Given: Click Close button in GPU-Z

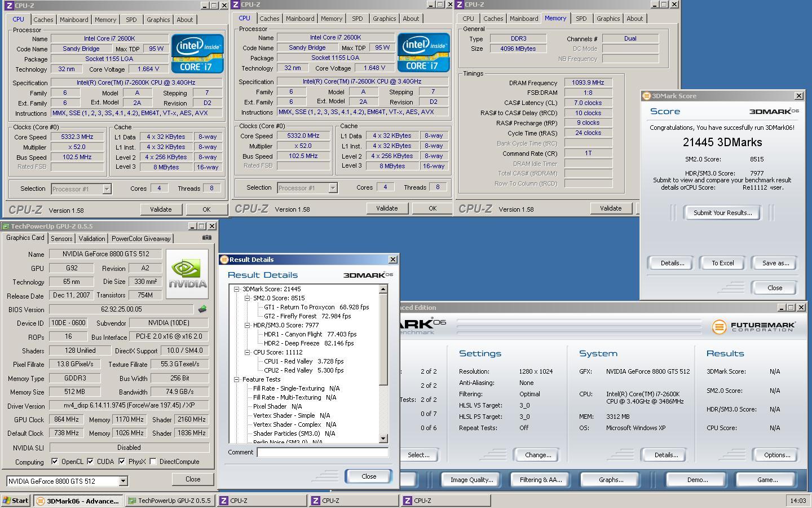Looking at the screenshot, I should [193, 479].
